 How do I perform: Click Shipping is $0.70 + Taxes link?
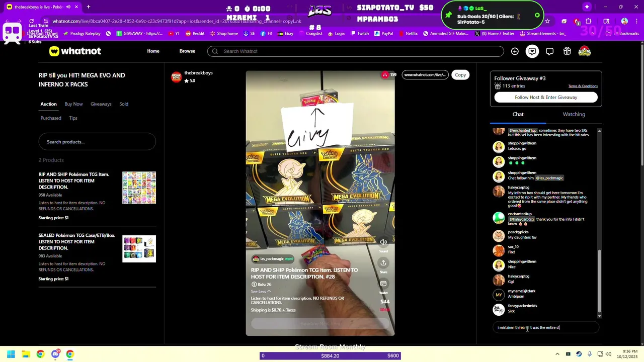tap(273, 310)
